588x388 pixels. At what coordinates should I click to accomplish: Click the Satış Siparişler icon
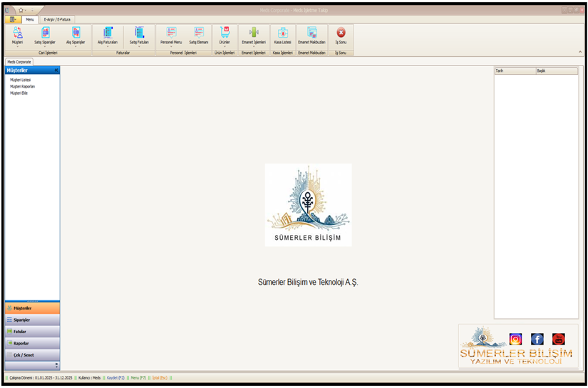click(45, 33)
